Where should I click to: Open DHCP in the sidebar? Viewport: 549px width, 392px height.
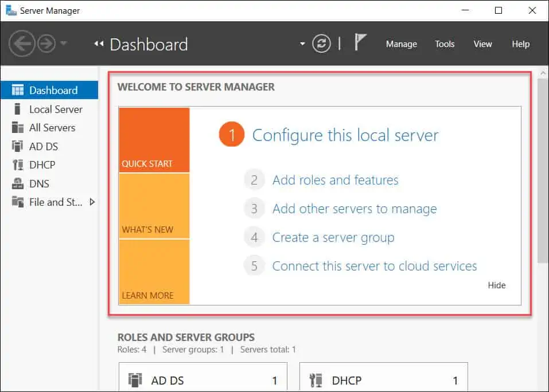(49, 164)
